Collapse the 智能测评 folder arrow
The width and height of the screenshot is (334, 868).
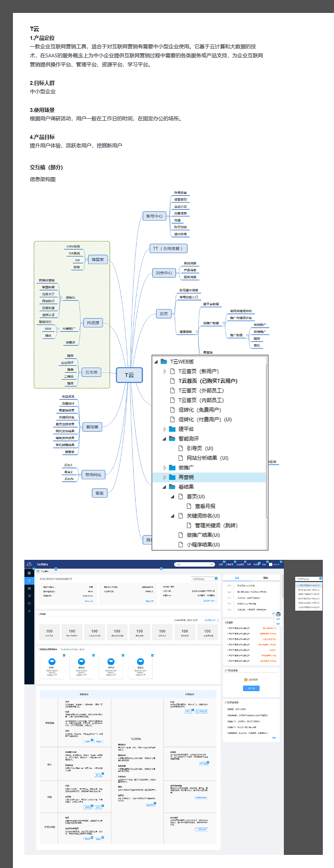point(164,439)
